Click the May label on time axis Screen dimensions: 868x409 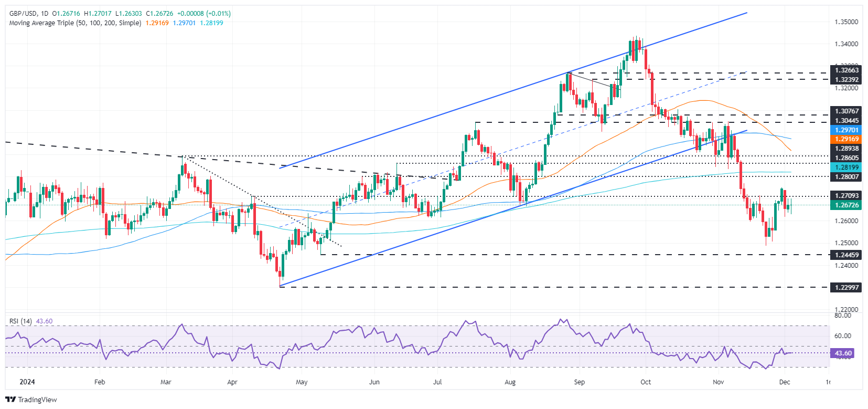[302, 382]
